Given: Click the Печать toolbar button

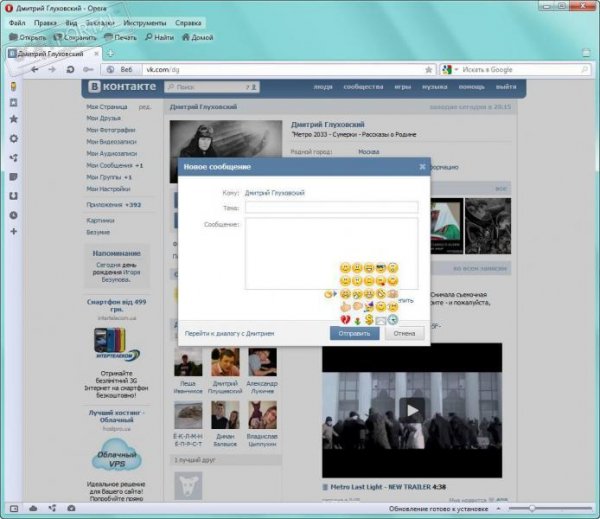Looking at the screenshot, I should tap(120, 37).
